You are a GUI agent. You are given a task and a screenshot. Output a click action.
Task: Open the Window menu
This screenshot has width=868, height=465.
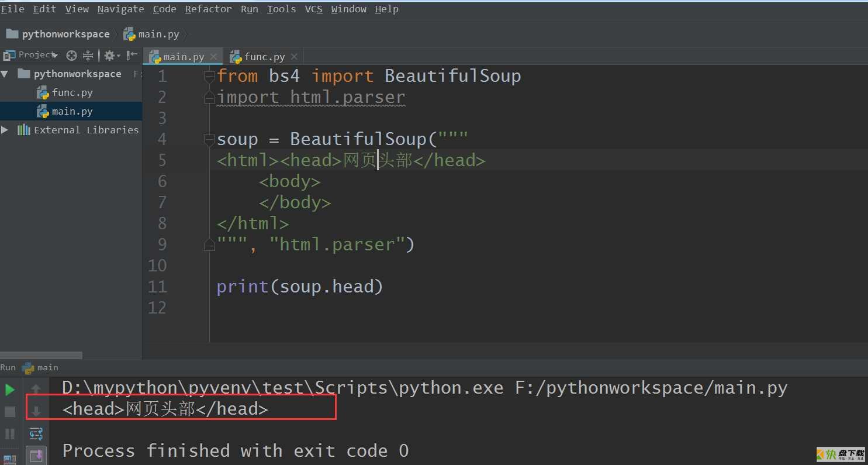349,9
